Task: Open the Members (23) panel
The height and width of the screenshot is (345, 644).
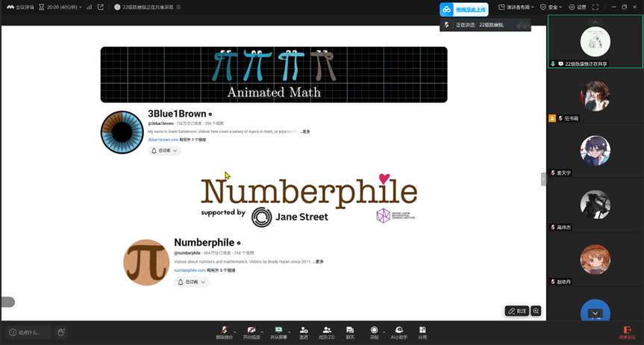Action: tap(327, 332)
